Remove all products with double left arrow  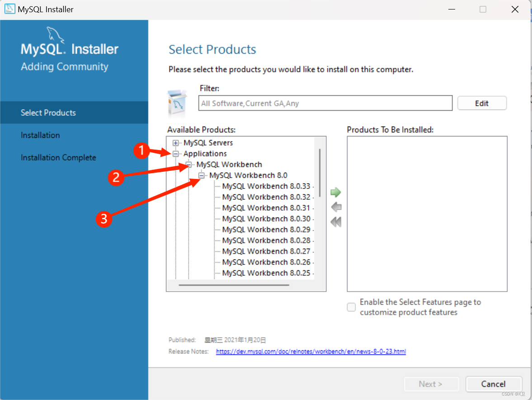pyautogui.click(x=335, y=221)
